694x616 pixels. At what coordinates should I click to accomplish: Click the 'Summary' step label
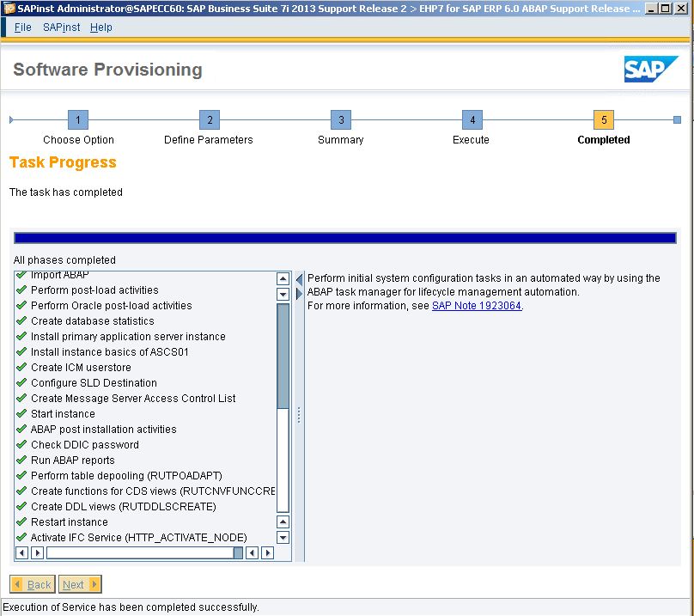point(340,140)
